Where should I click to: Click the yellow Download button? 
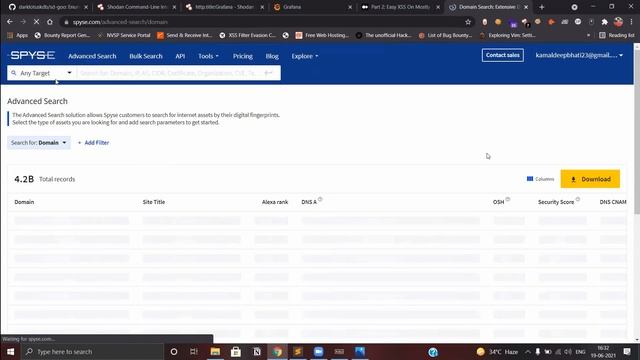coord(590,179)
